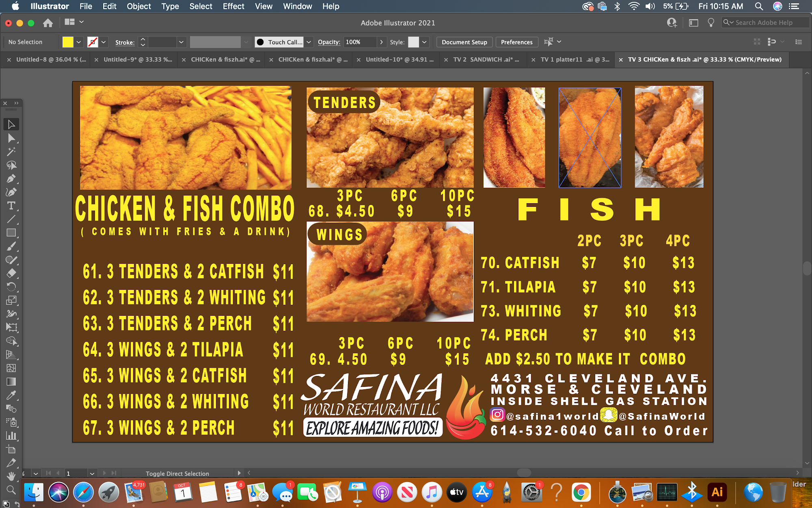The image size is (812, 508).
Task: Toggle the sound volume menu icon
Action: (650, 6)
